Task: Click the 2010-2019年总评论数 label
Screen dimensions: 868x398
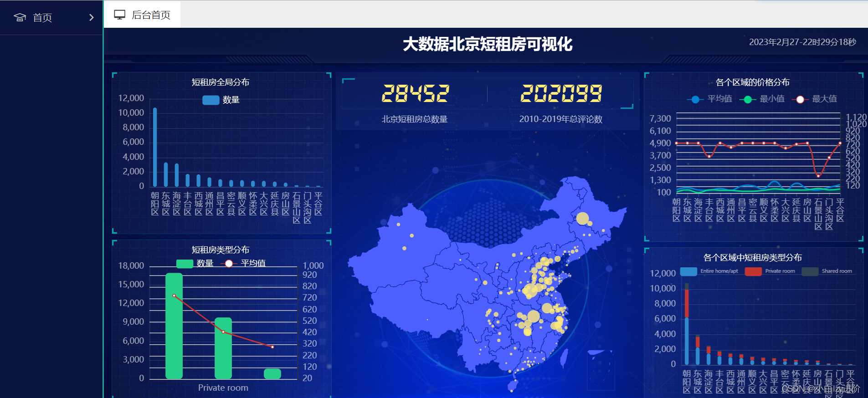Action: 561,119
